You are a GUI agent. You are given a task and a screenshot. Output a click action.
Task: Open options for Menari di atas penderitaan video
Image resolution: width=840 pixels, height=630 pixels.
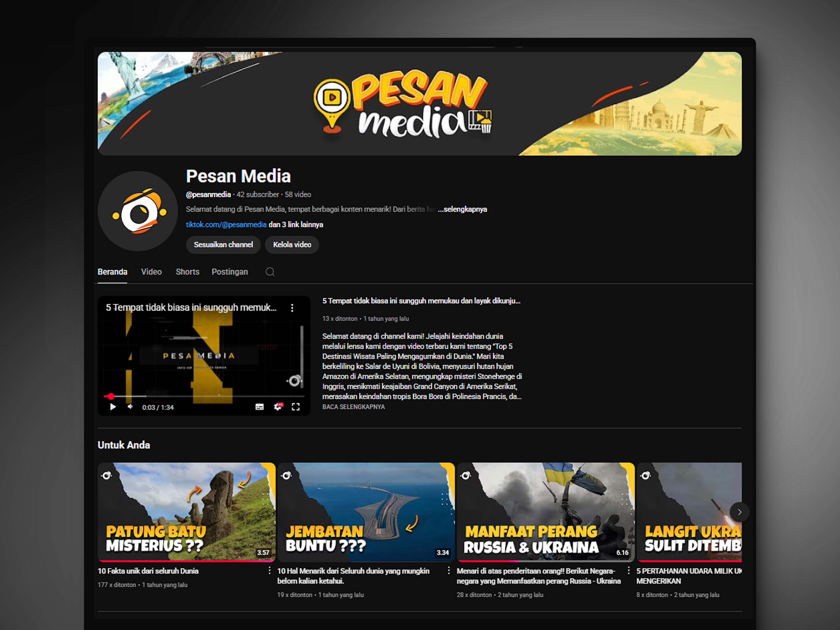[628, 571]
